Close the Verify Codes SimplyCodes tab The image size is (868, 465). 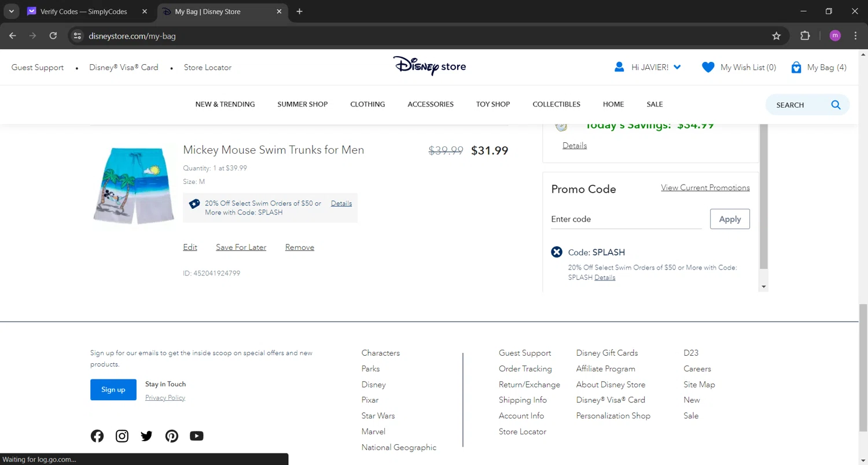click(x=145, y=12)
